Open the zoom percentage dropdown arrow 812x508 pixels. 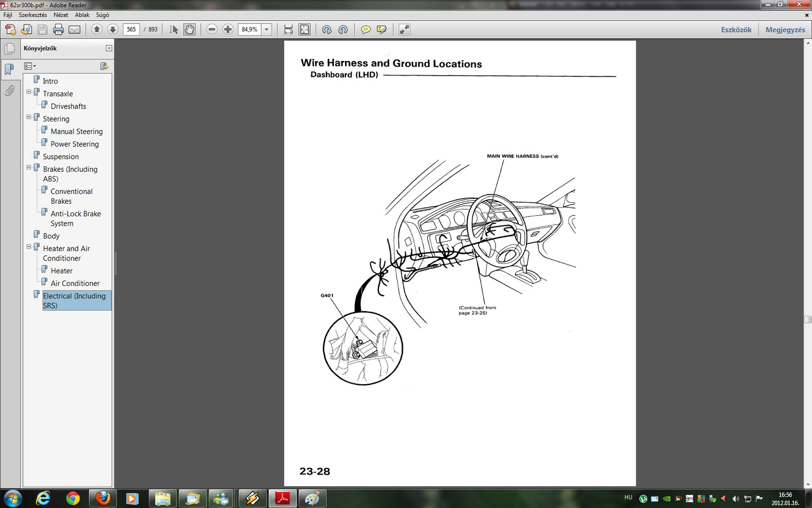coord(267,29)
